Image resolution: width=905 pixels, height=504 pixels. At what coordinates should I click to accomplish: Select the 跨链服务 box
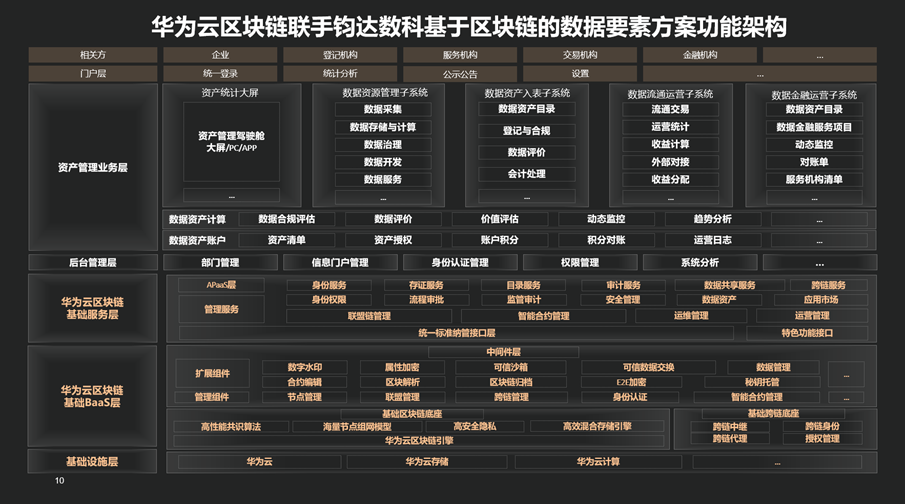pos(829,285)
